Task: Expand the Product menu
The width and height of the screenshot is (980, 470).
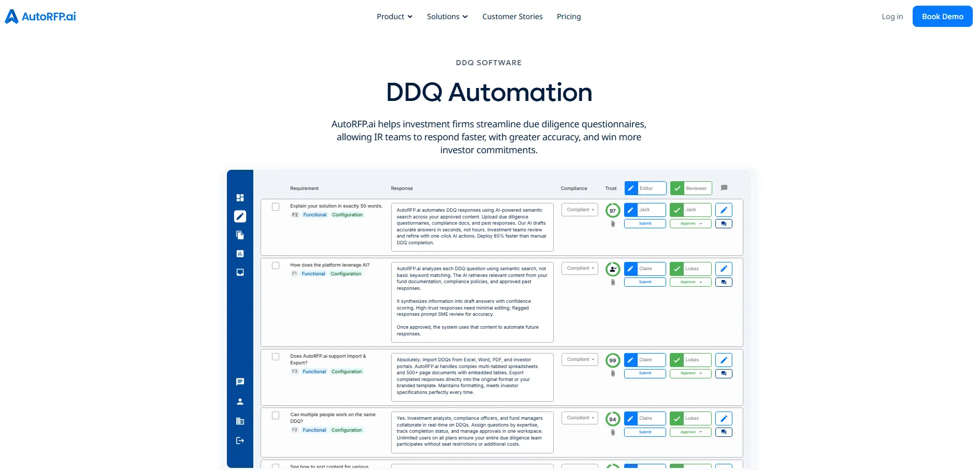Action: point(395,17)
